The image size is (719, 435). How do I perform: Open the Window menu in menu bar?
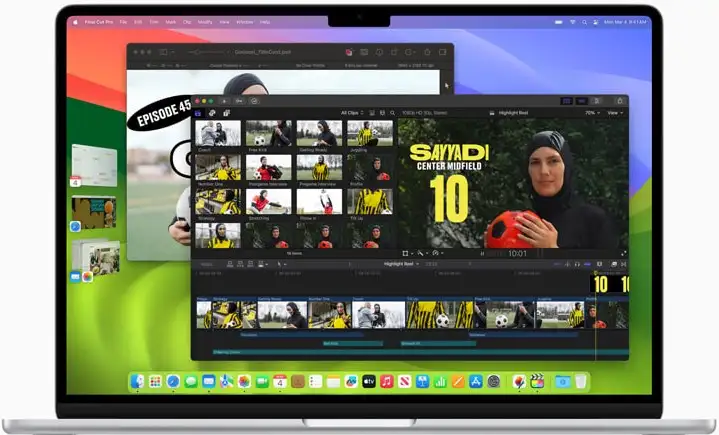click(x=244, y=22)
